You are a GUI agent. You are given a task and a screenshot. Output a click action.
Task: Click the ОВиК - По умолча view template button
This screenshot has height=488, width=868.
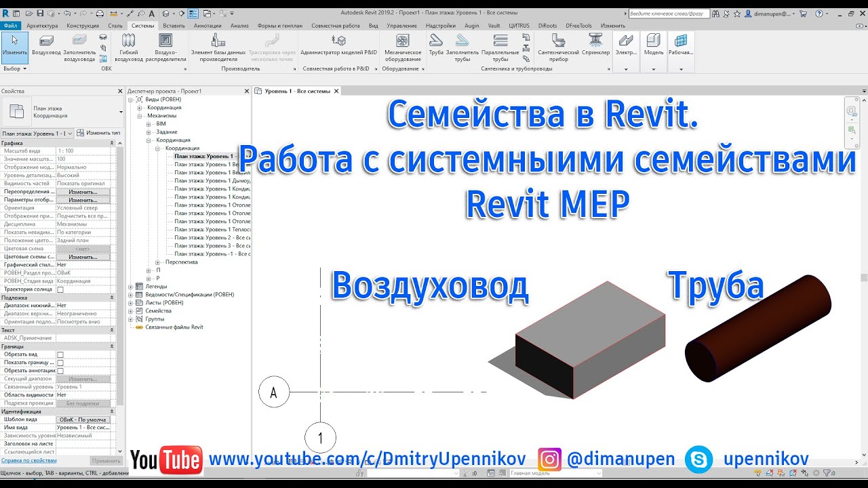pos(83,420)
